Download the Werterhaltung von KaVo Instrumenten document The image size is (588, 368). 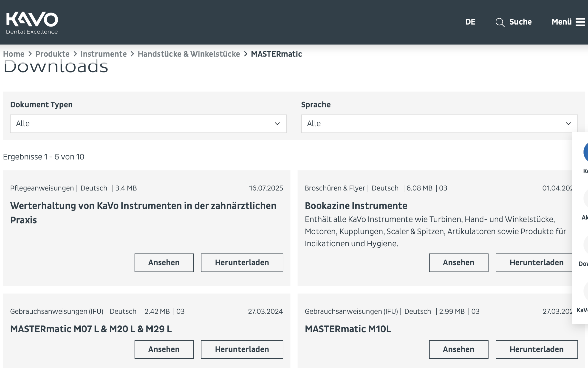tap(242, 263)
